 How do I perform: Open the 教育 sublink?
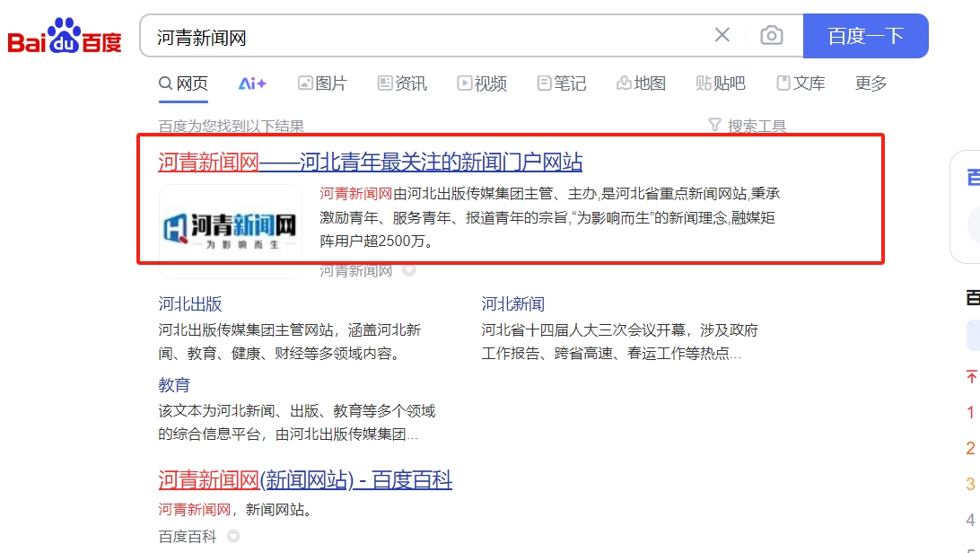point(174,385)
